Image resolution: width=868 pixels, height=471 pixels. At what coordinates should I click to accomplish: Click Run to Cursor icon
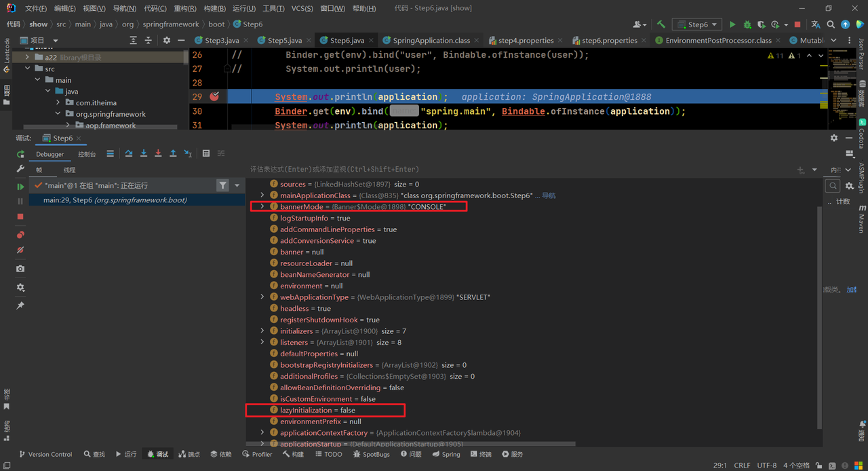tap(188, 154)
